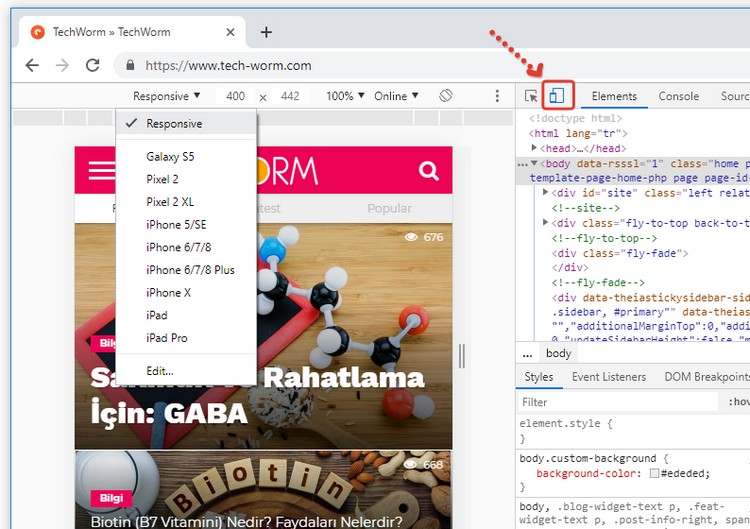The image size is (750, 529).
Task: Choose iPhone X from device list
Action: (168, 293)
